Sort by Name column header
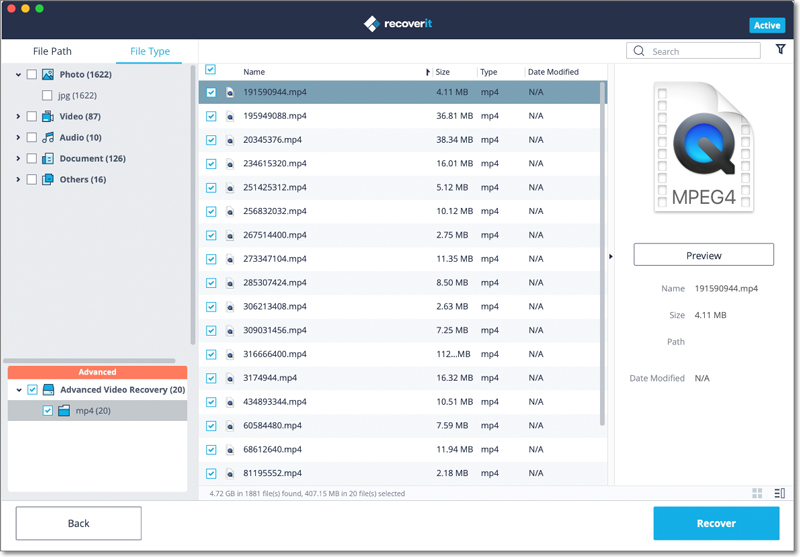The width and height of the screenshot is (800, 557). tap(254, 72)
